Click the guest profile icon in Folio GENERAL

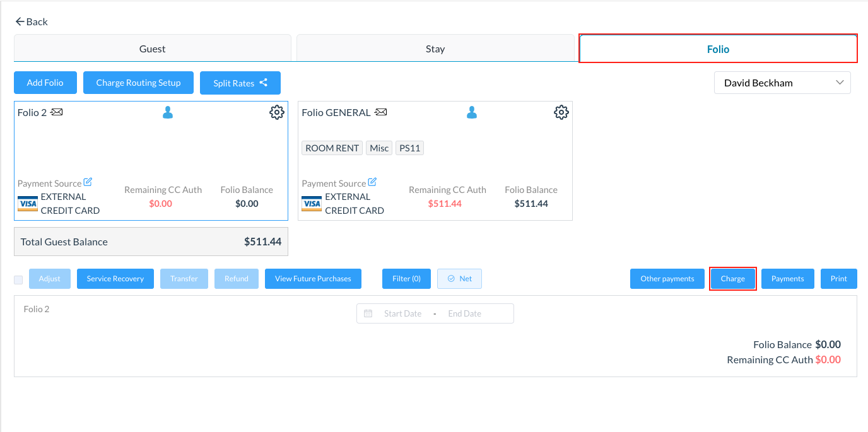click(x=471, y=112)
